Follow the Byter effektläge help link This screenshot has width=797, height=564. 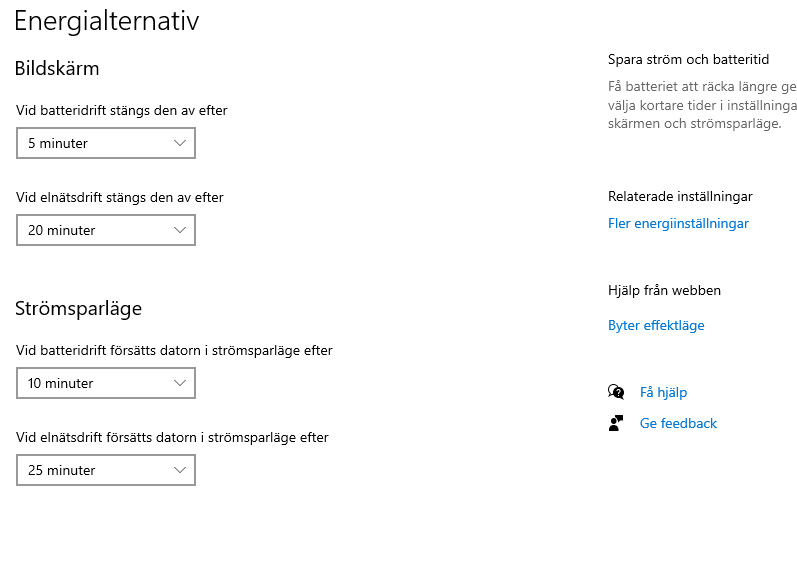[x=656, y=325]
